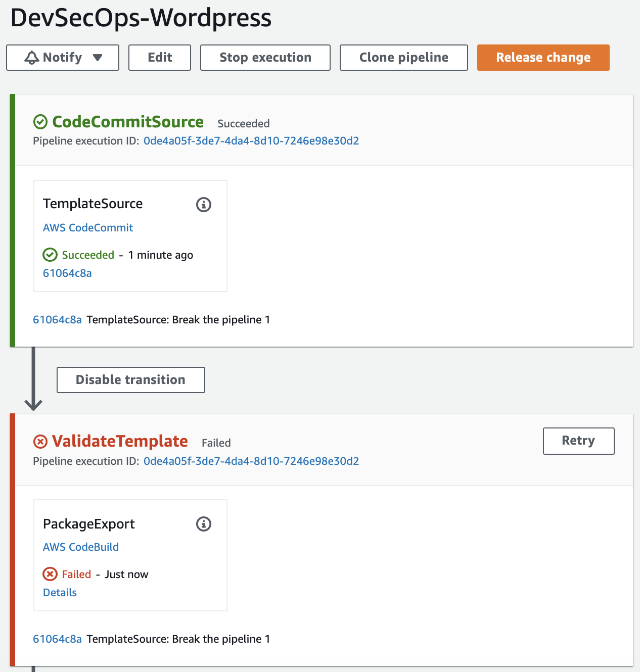Click the bell icon on Notify
640x672 pixels.
click(32, 58)
